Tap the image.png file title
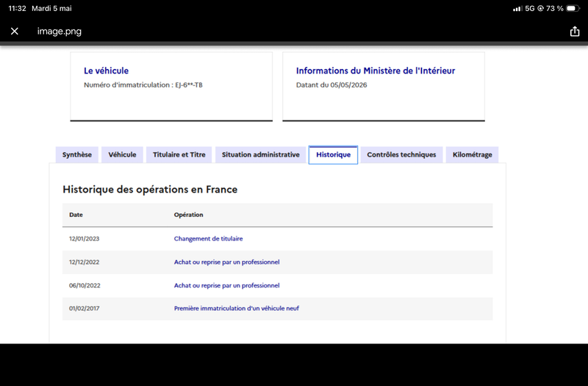 [60, 31]
